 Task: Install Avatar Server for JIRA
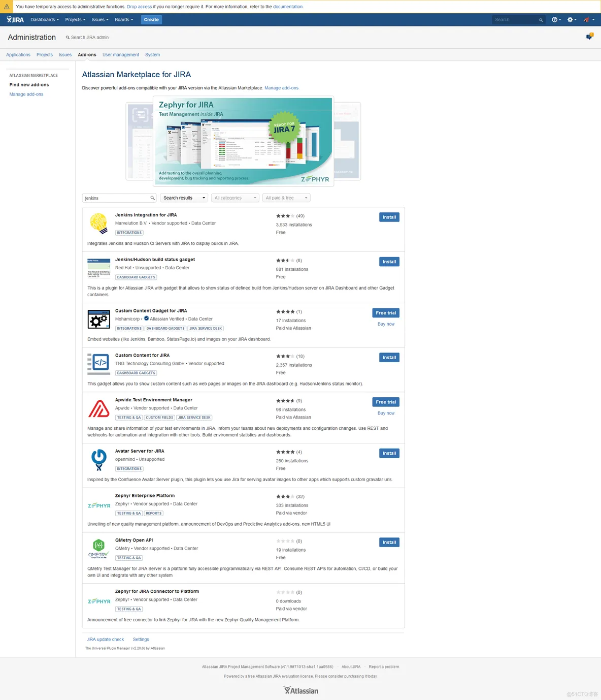(x=389, y=453)
